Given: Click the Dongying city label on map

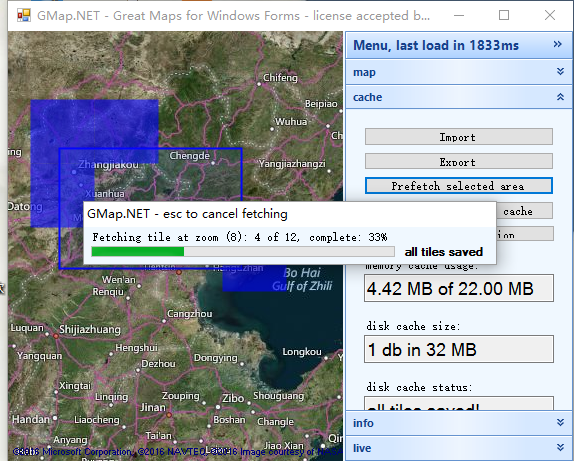Looking at the screenshot, I should [x=216, y=358].
